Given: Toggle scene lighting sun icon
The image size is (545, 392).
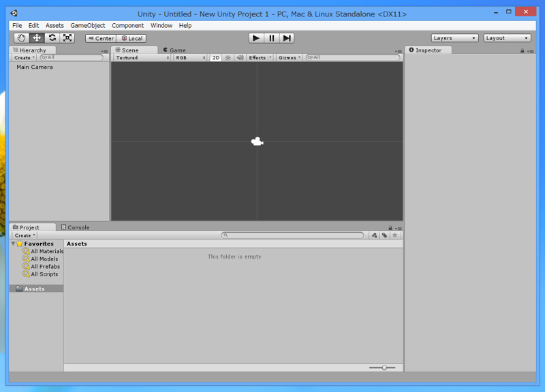Looking at the screenshot, I should tap(228, 58).
